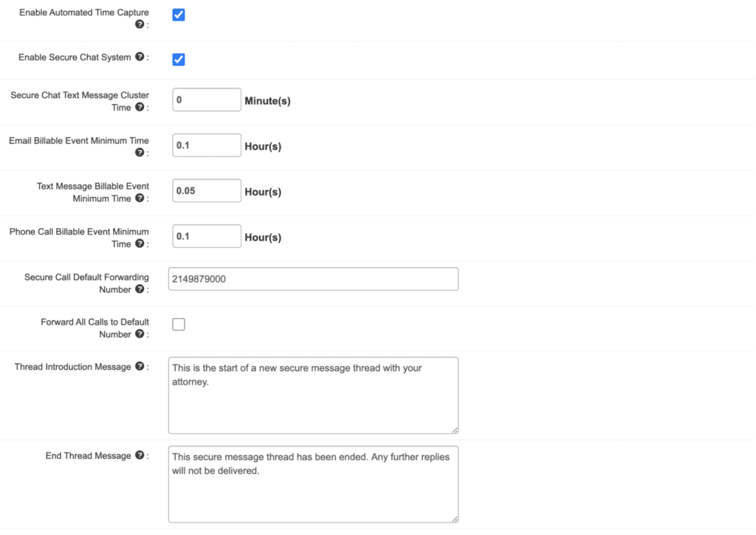Screen dimensions: 756x535
Task: Click help icon for Phone Call Billable Time
Action: pos(140,244)
